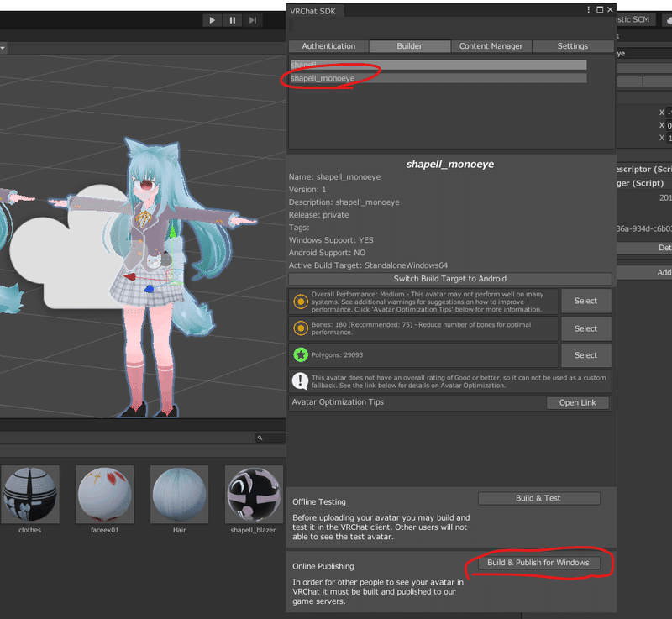Image resolution: width=672 pixels, height=619 pixels.
Task: Click the cloud services icon at top right
Action: click(x=669, y=20)
